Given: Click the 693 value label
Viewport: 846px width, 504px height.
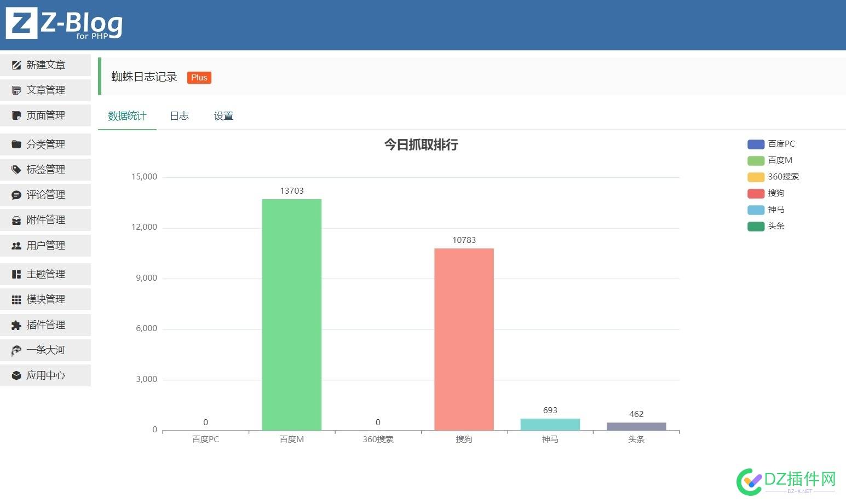Looking at the screenshot, I should [x=550, y=410].
